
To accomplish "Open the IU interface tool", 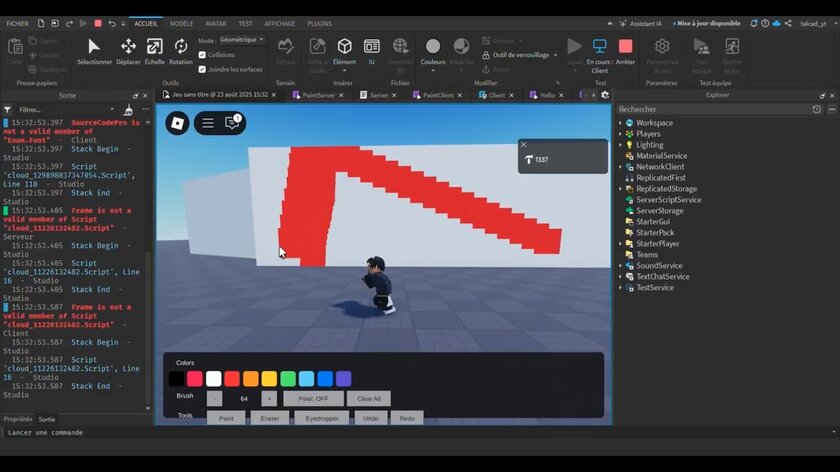I will tap(371, 51).
